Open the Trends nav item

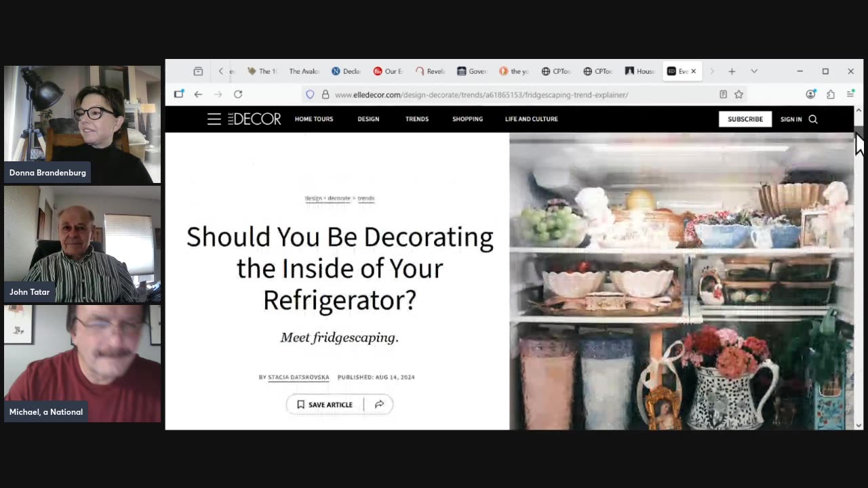coord(417,119)
